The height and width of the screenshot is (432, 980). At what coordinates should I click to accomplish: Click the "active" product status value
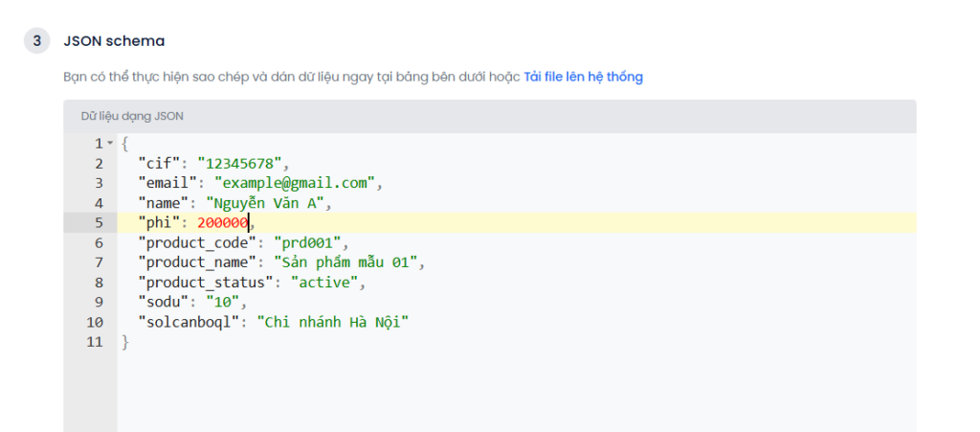(x=324, y=283)
